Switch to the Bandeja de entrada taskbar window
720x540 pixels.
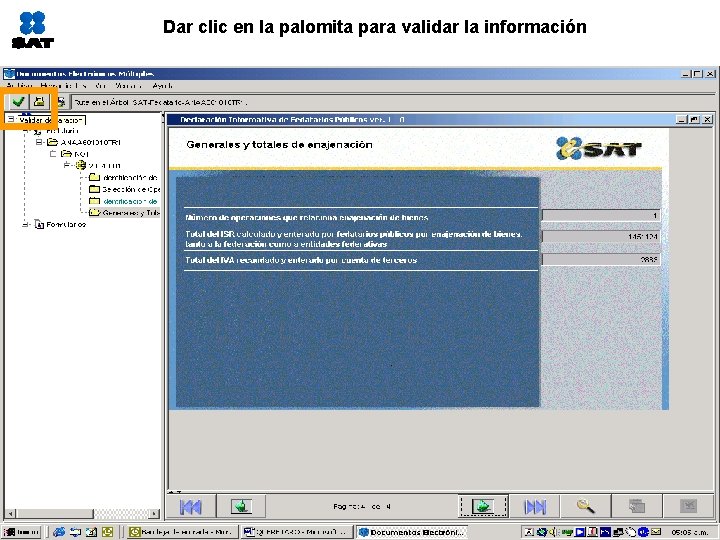pos(182,532)
